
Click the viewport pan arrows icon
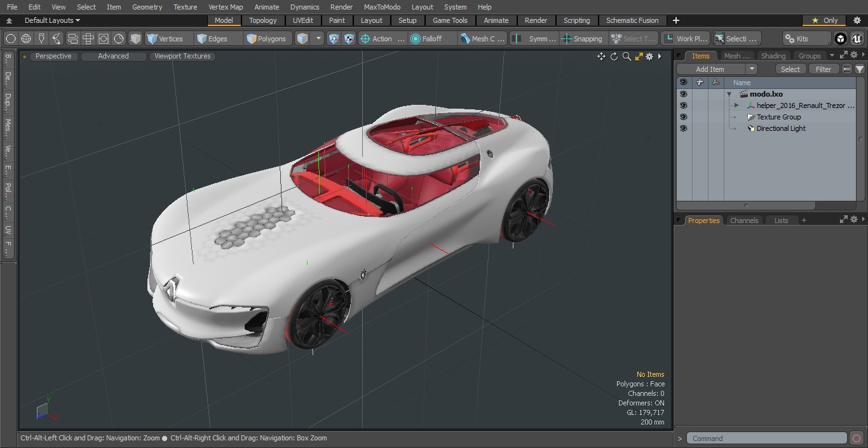click(x=601, y=57)
